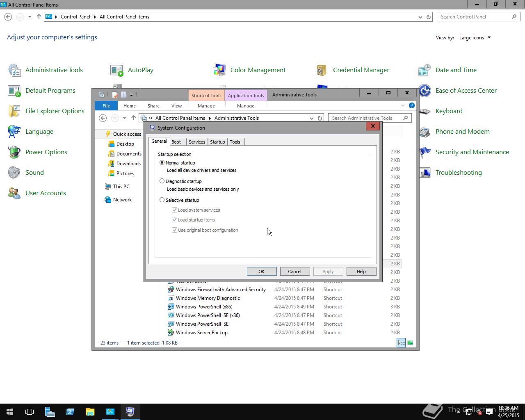The height and width of the screenshot is (420, 525).
Task: Expand Control Panel address bar history dropdown
Action: pos(420,17)
